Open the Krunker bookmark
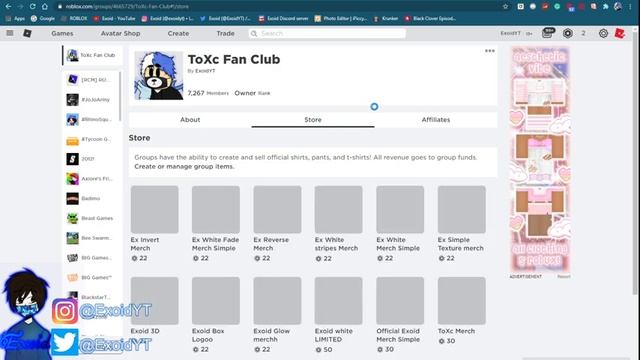 click(386, 18)
